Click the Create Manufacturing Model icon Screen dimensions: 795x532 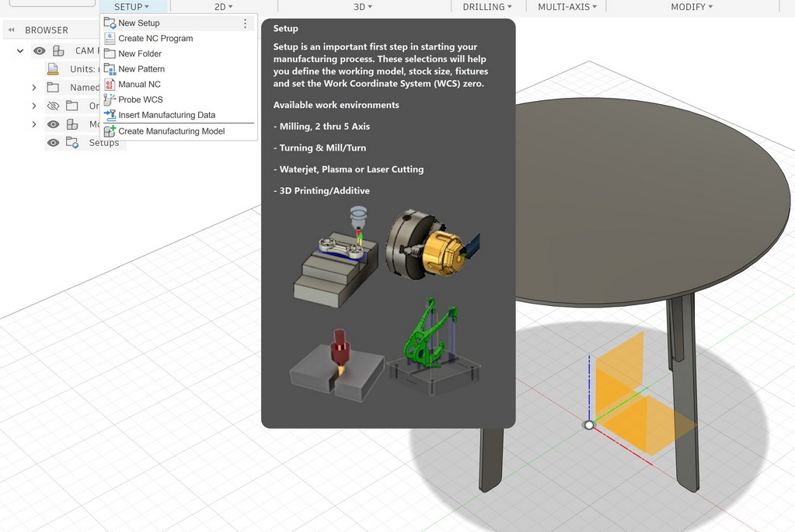pos(110,131)
